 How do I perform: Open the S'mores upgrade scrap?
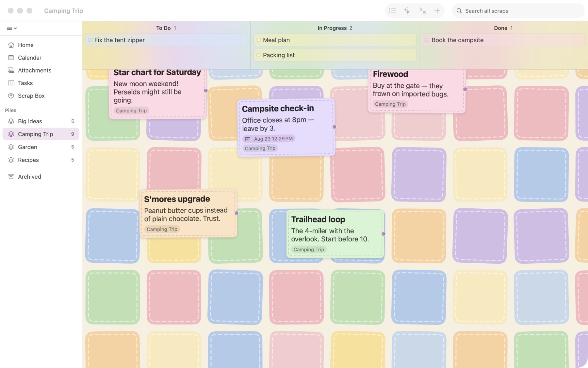(x=188, y=213)
